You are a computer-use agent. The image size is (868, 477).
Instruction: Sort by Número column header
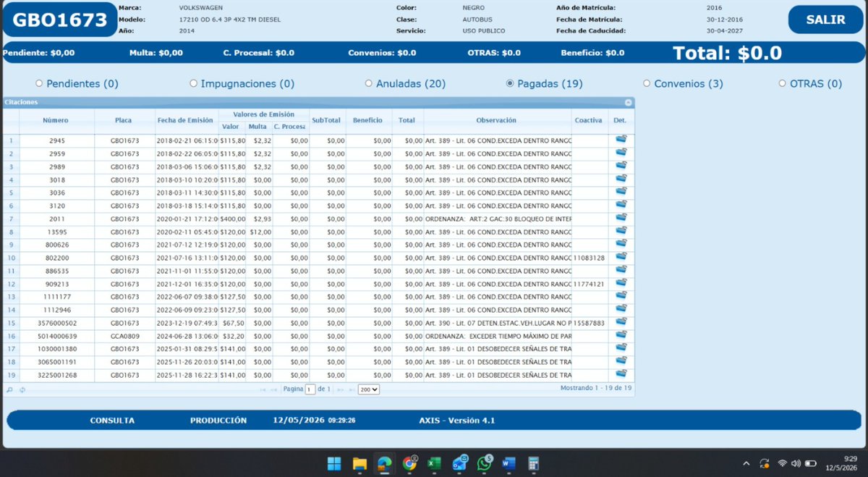point(57,120)
